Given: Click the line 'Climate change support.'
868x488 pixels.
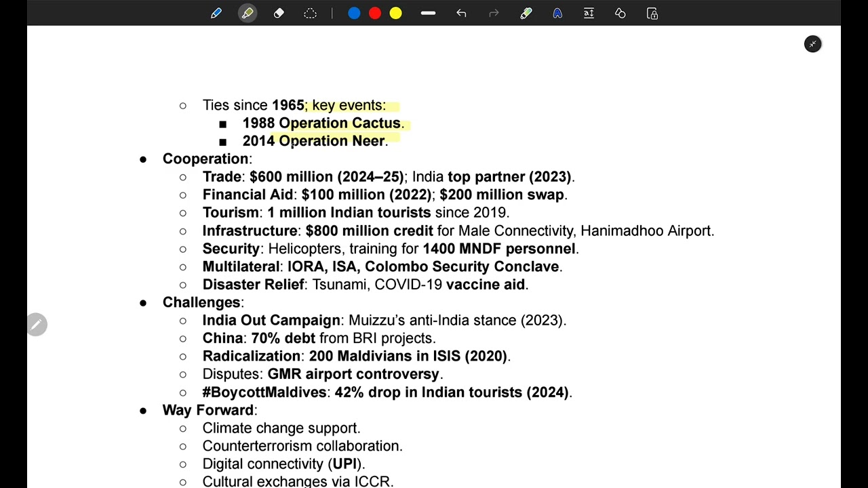Looking at the screenshot, I should click(281, 428).
